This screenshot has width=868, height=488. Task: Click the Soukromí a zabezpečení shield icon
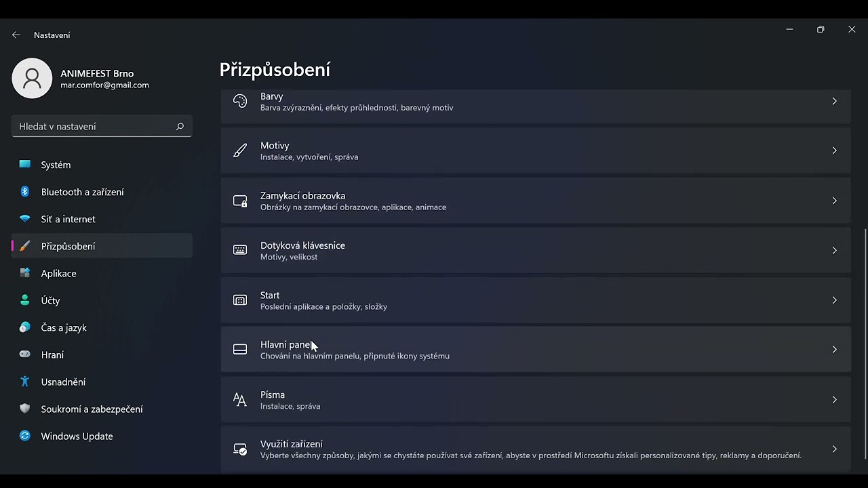(25, 409)
